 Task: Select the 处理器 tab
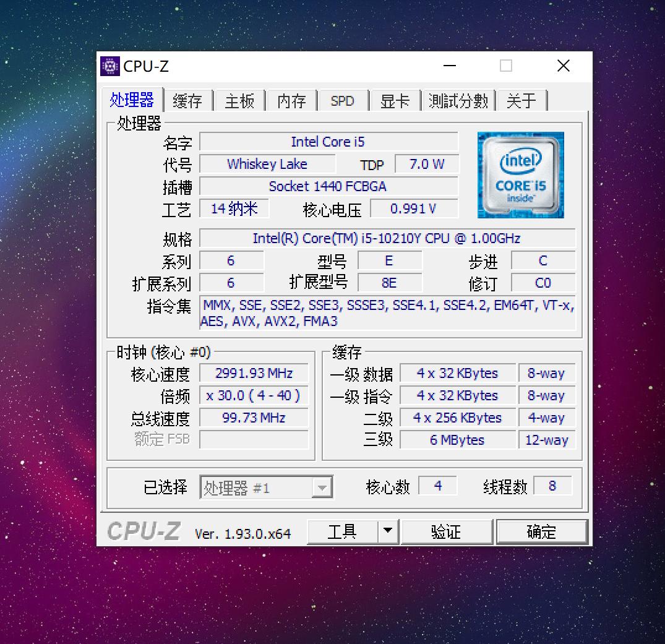(132, 100)
